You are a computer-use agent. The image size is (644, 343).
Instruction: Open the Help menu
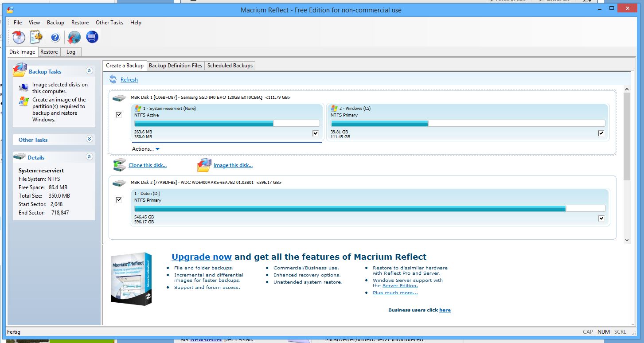(x=136, y=23)
